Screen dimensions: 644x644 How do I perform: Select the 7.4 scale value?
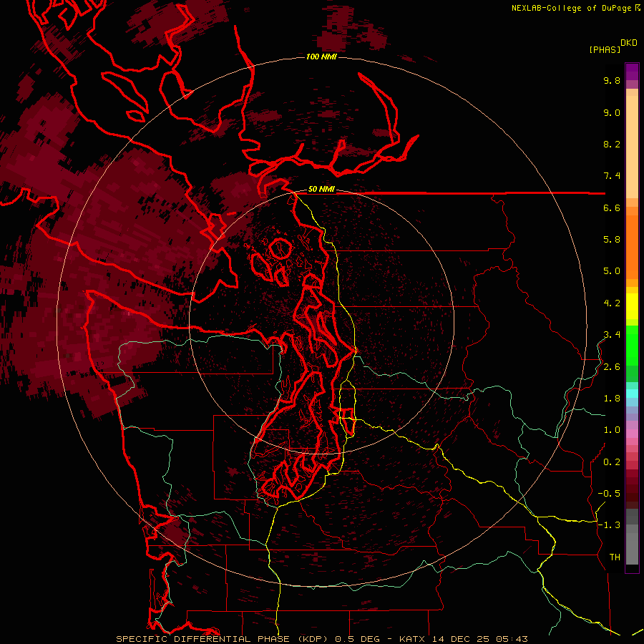[x=612, y=176]
